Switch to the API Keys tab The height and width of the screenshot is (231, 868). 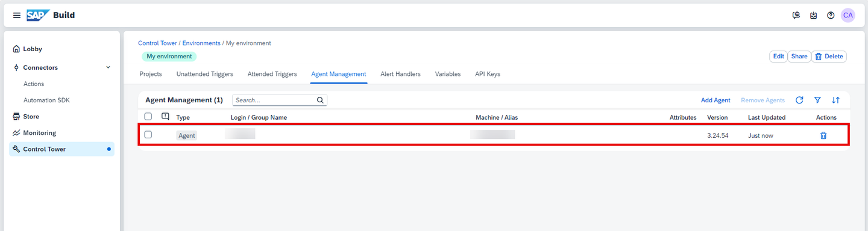pyautogui.click(x=488, y=74)
